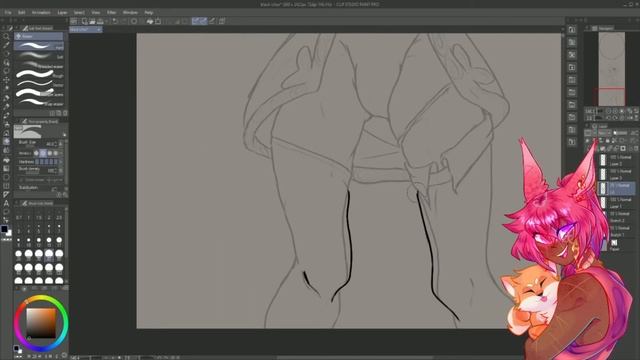Choose the fourth anti-aliasing option
640x360 pixels.
(56, 153)
